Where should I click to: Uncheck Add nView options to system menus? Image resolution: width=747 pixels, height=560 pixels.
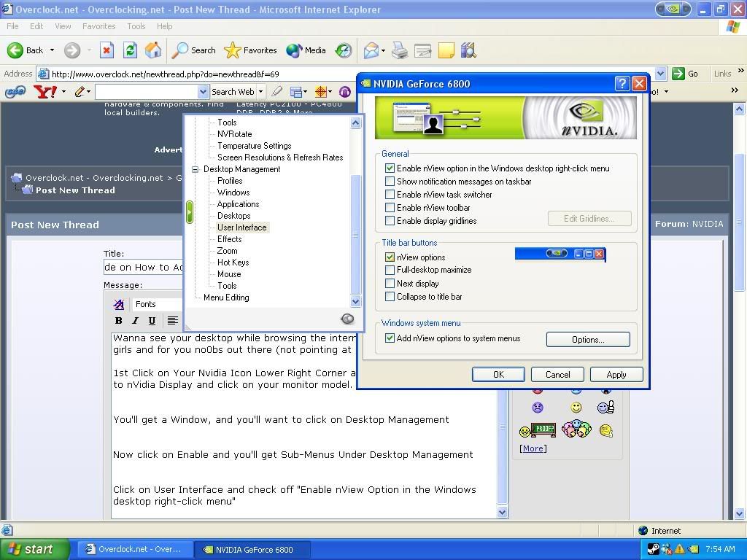click(x=390, y=338)
